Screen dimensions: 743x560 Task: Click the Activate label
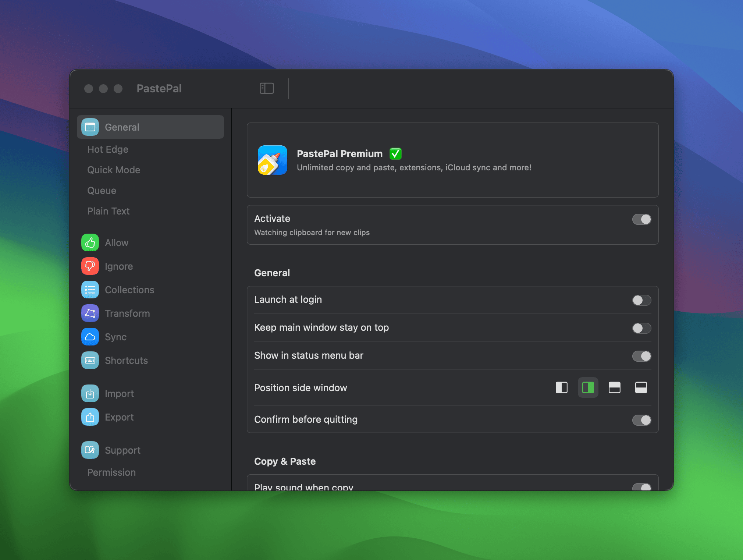coord(272,218)
